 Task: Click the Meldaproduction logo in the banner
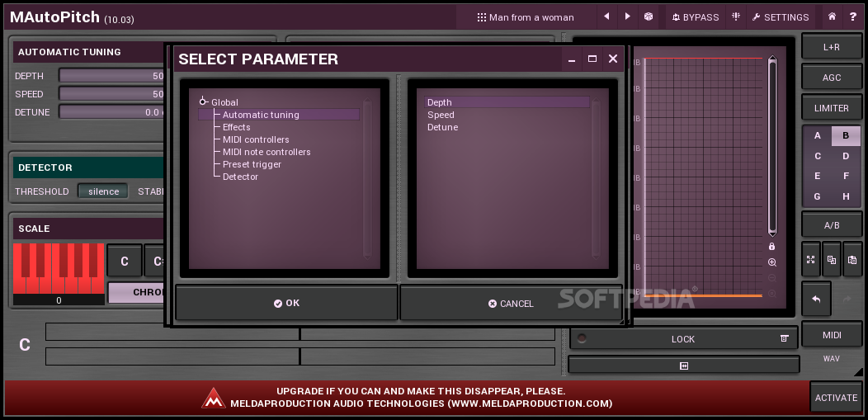pyautogui.click(x=214, y=398)
